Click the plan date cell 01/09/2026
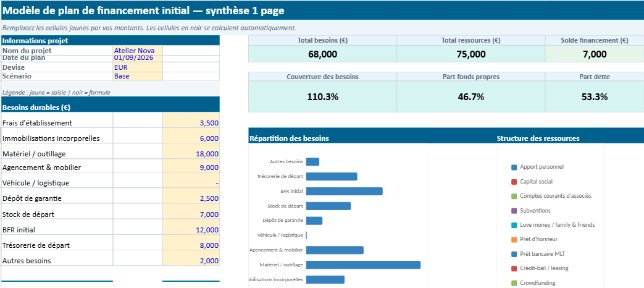 click(x=137, y=58)
